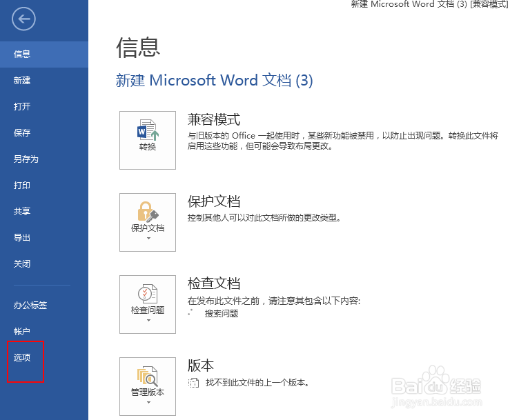Go back using the circled arrow

click(23, 19)
